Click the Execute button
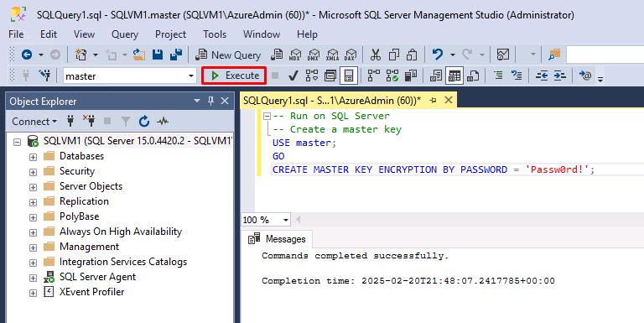The image size is (644, 323). [x=234, y=76]
